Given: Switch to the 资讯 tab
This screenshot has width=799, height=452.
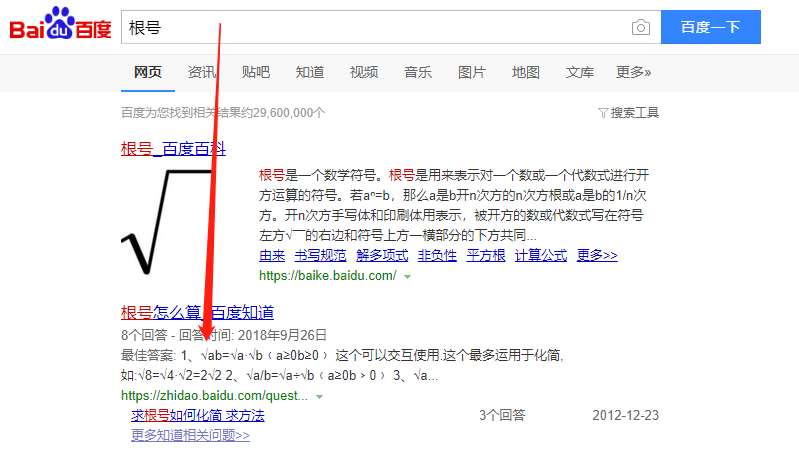Looking at the screenshot, I should 202,72.
